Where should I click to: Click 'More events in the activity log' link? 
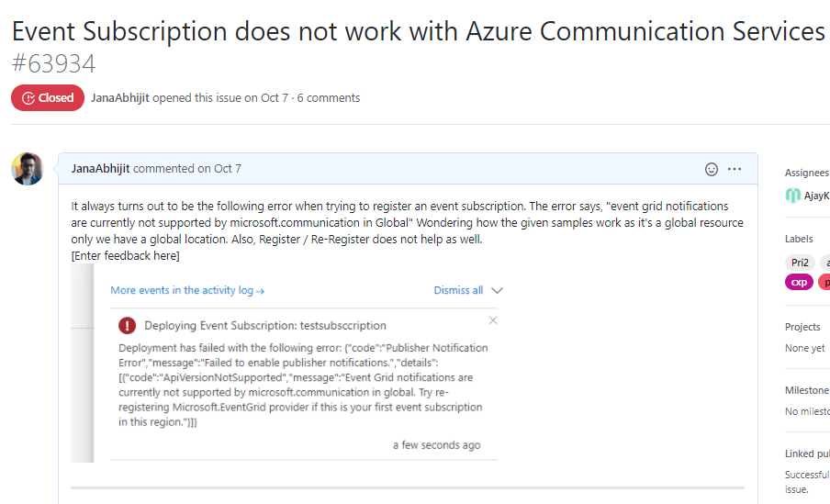[187, 290]
